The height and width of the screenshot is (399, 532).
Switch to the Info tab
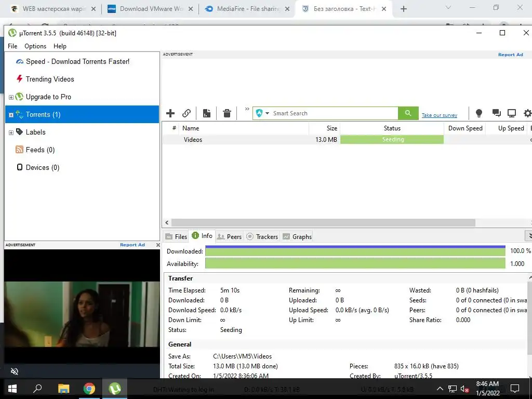pos(202,236)
